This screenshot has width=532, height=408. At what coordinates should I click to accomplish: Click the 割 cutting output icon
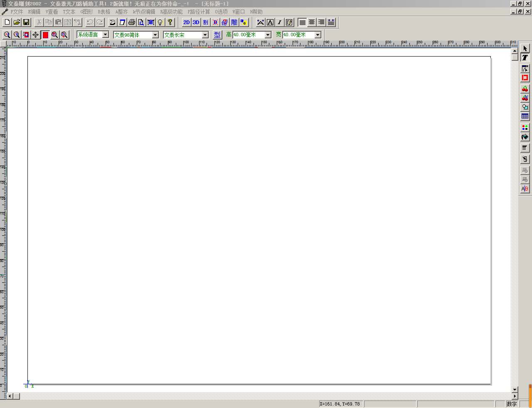205,22
